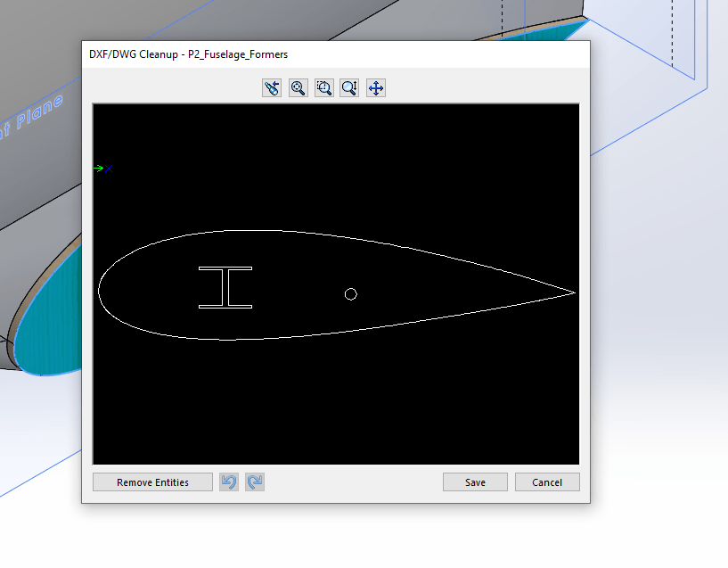728x568 pixels.
Task: Click the airfoil's pointed trailing edge
Action: click(573, 292)
